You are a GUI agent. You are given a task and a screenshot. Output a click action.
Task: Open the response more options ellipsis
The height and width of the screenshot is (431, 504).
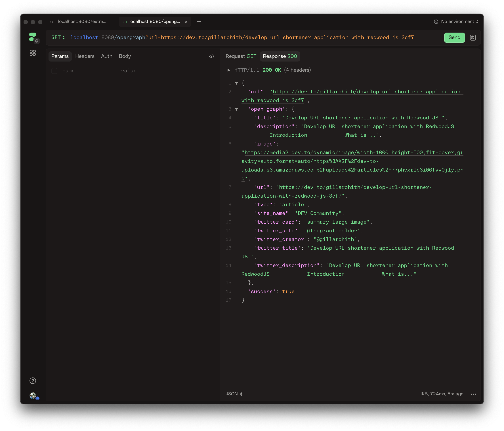tap(473, 394)
